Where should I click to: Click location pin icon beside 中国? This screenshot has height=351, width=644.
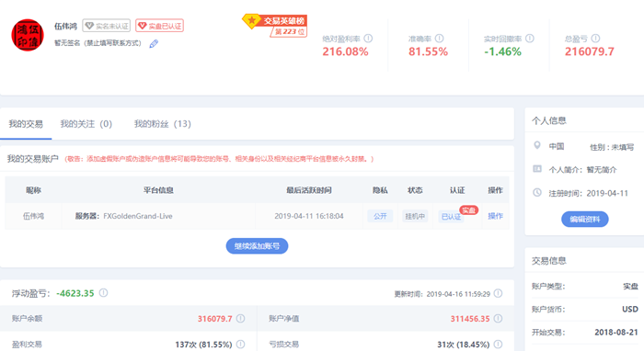point(536,145)
